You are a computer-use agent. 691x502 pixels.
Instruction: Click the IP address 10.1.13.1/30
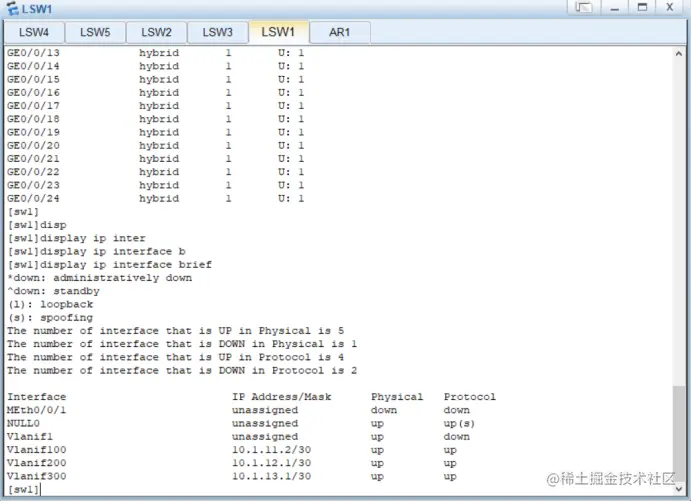[x=271, y=476]
